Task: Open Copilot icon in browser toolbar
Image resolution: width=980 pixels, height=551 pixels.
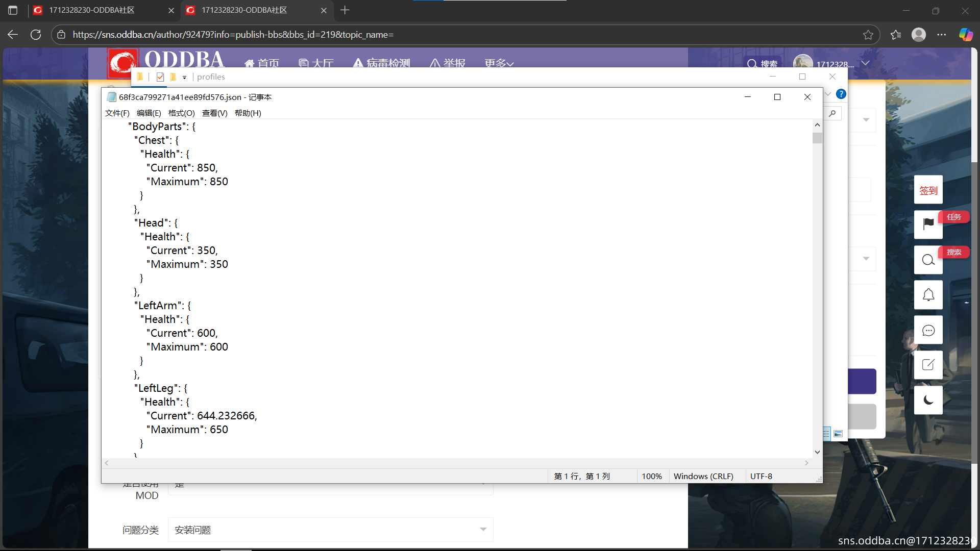Action: 965,35
